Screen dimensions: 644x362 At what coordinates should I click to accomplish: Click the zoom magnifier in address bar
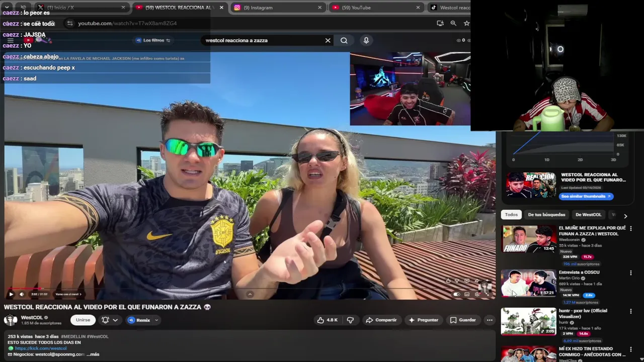coord(453,23)
